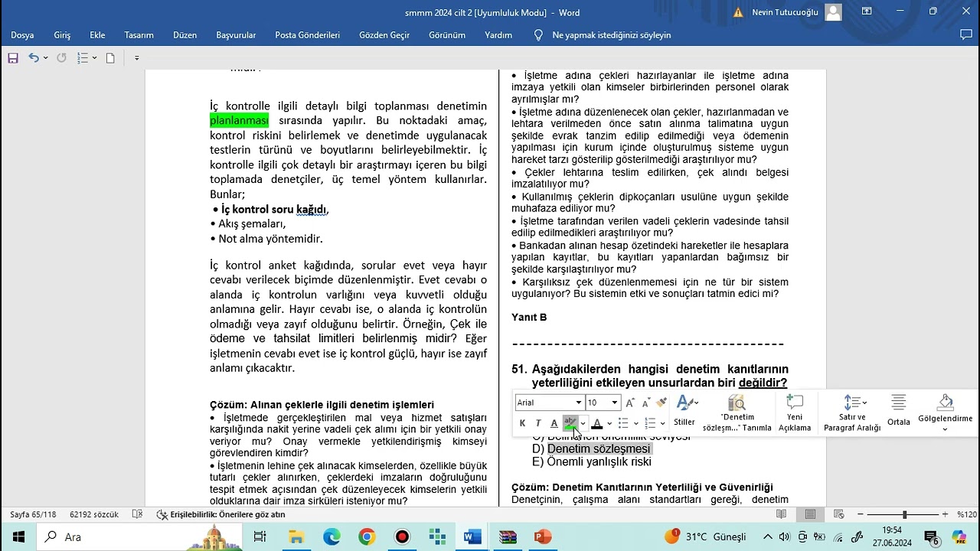Switch to the Giriş tab
This screenshot has height=551, width=980.
(x=62, y=35)
